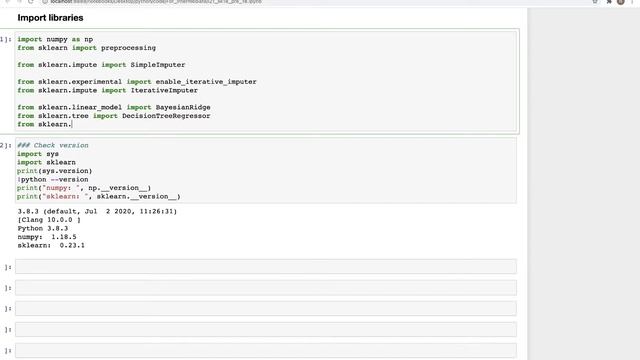This screenshot has height=360, width=640.
Task: Click the print numpy version line
Action: pos(84,188)
